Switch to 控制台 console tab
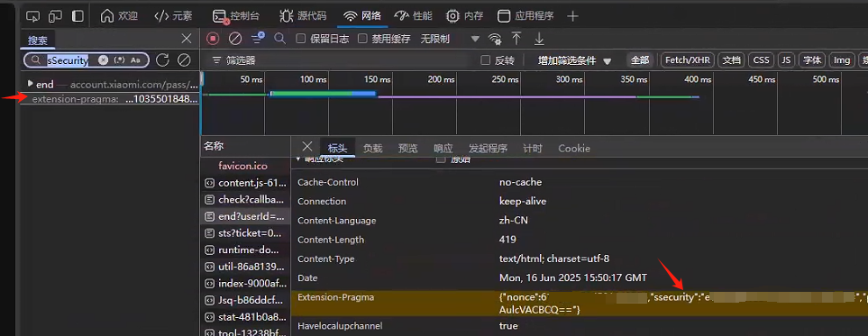Screen dimensions: 868x336 (236, 16)
